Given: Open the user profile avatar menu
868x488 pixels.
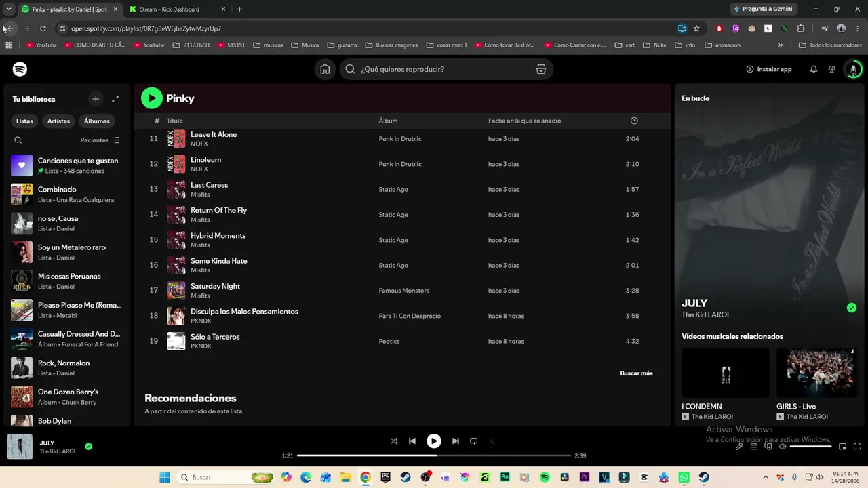Looking at the screenshot, I should pyautogui.click(x=854, y=69).
